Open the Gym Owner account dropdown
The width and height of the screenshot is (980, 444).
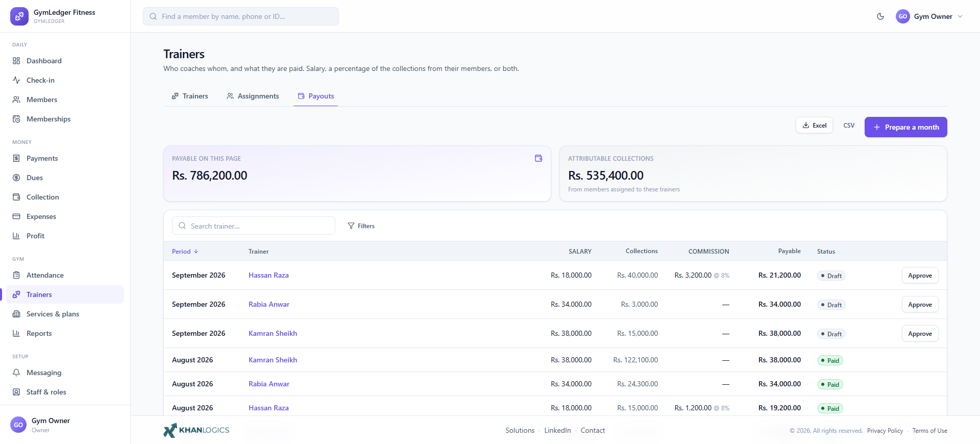(x=929, y=16)
